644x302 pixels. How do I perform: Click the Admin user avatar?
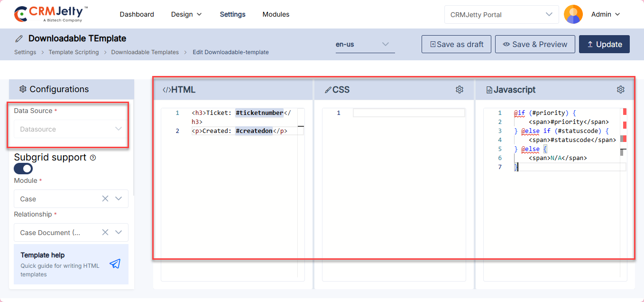[573, 14]
